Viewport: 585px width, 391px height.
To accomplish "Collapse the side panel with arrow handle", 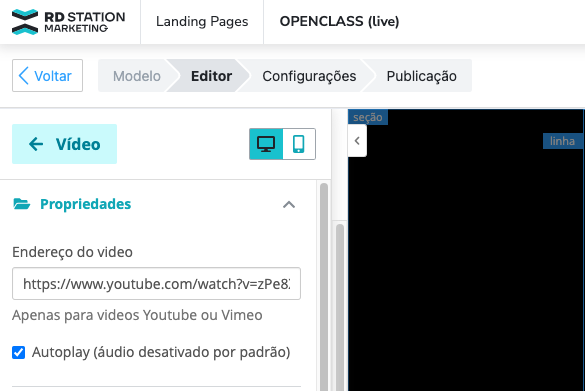I will tap(357, 141).
